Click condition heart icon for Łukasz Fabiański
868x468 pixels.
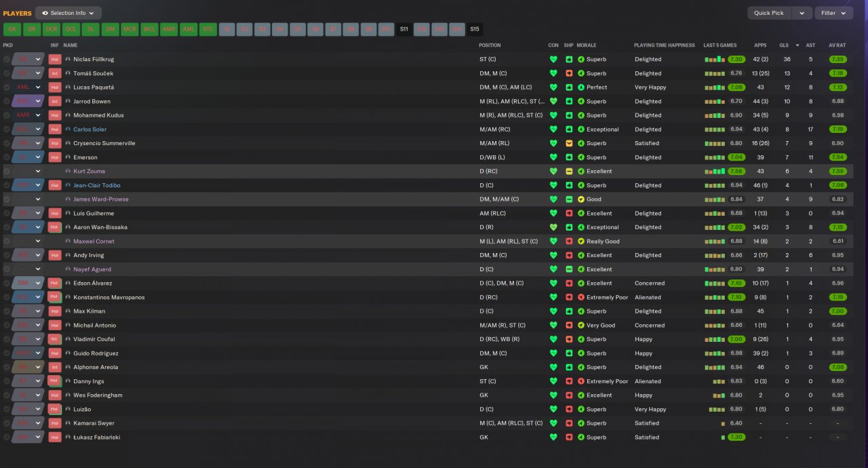pyautogui.click(x=553, y=437)
